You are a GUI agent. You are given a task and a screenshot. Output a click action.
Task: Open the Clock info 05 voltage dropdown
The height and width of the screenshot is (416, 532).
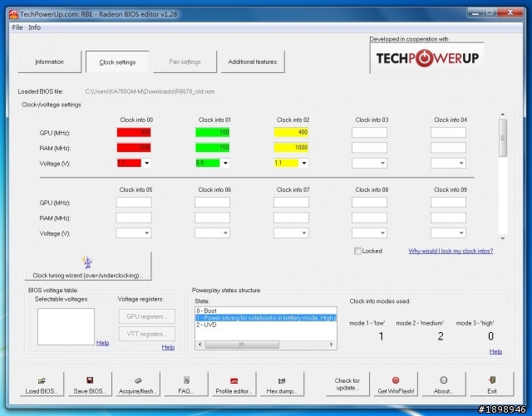(147, 233)
